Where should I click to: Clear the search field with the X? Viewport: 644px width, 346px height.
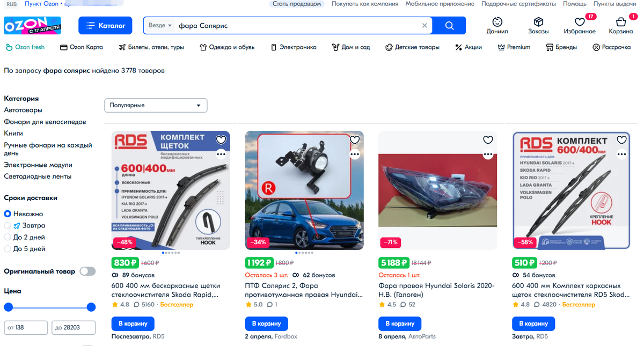[x=425, y=26]
